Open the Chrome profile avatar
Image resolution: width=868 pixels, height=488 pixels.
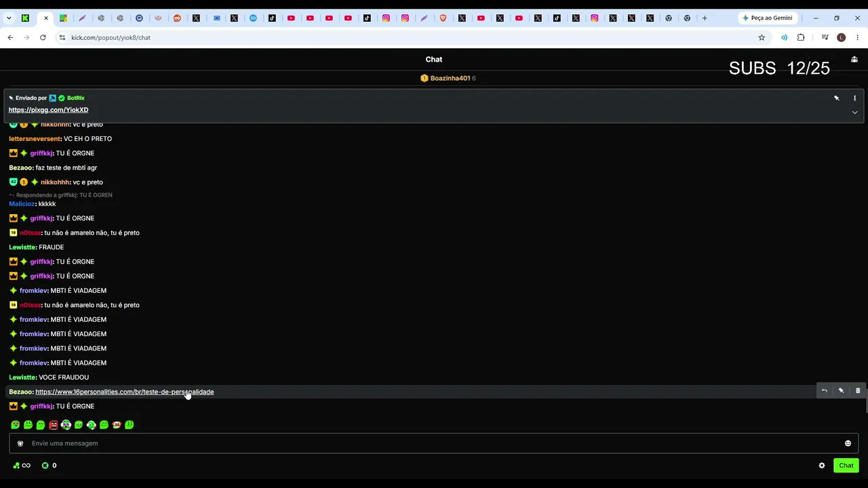pyautogui.click(x=842, y=37)
